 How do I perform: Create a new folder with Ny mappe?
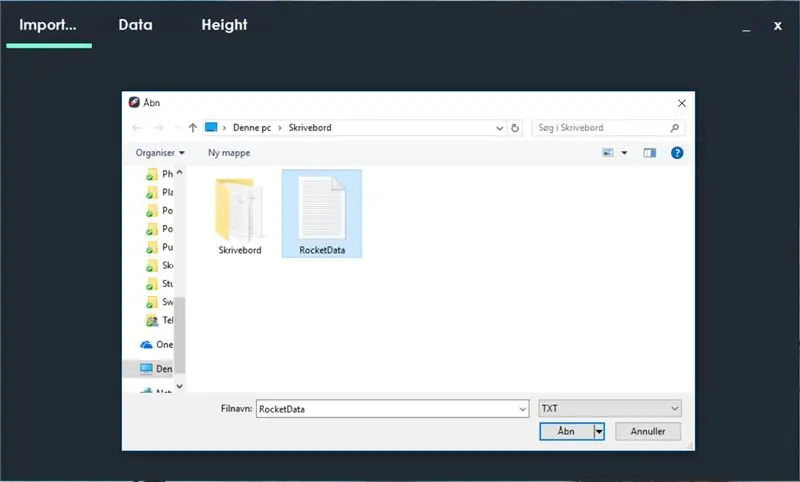pos(229,153)
